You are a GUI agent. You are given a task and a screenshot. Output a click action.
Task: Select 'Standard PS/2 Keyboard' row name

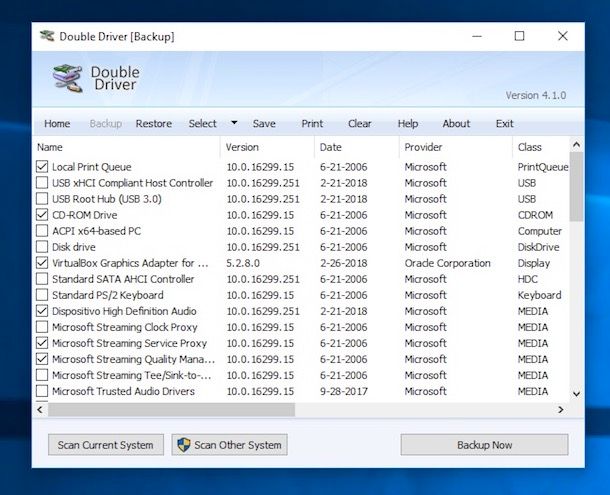tap(107, 295)
